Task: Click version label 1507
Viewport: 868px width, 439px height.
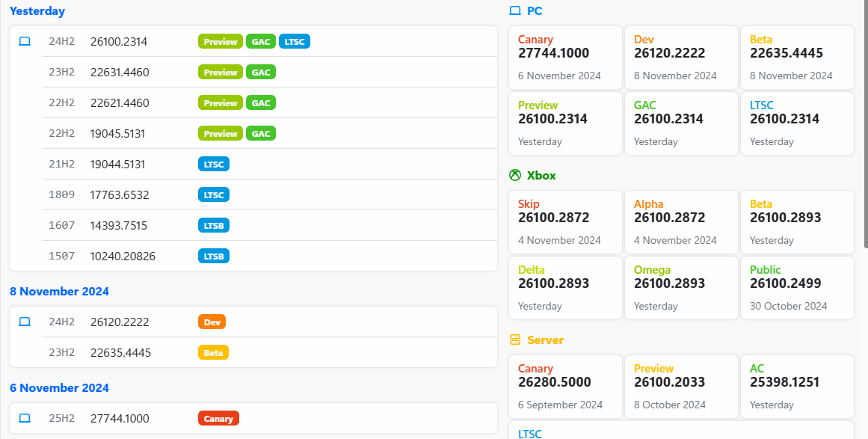Action: [61, 257]
